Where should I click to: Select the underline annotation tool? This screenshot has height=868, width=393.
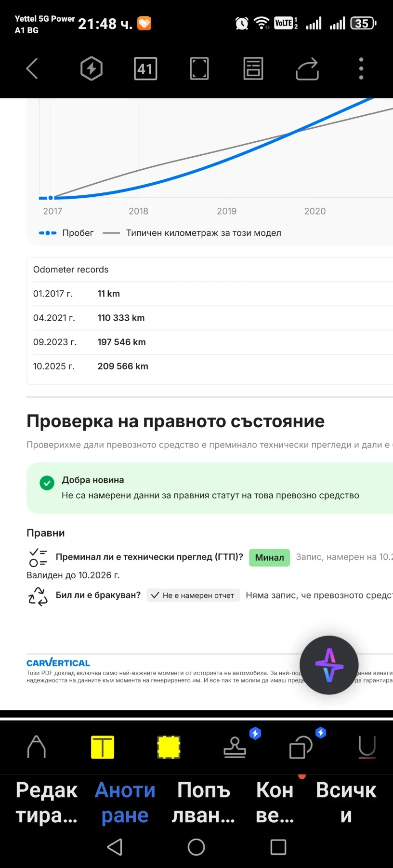[x=367, y=747]
